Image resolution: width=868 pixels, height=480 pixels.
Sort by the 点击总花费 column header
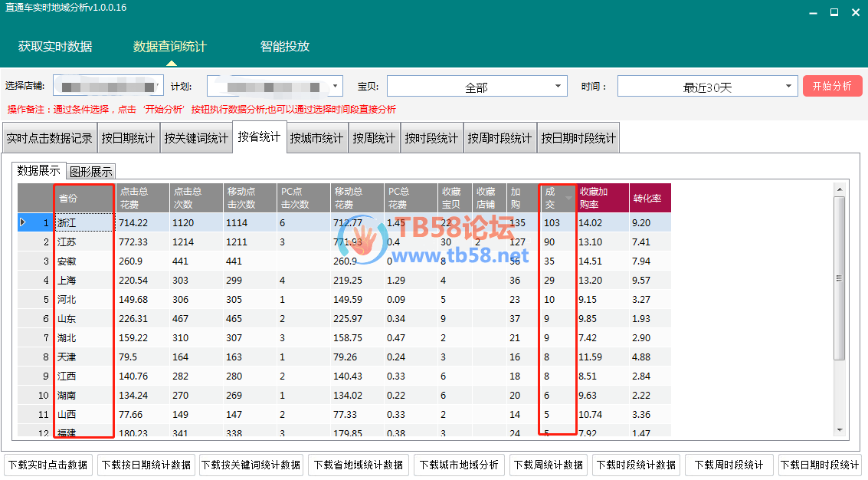(x=142, y=198)
